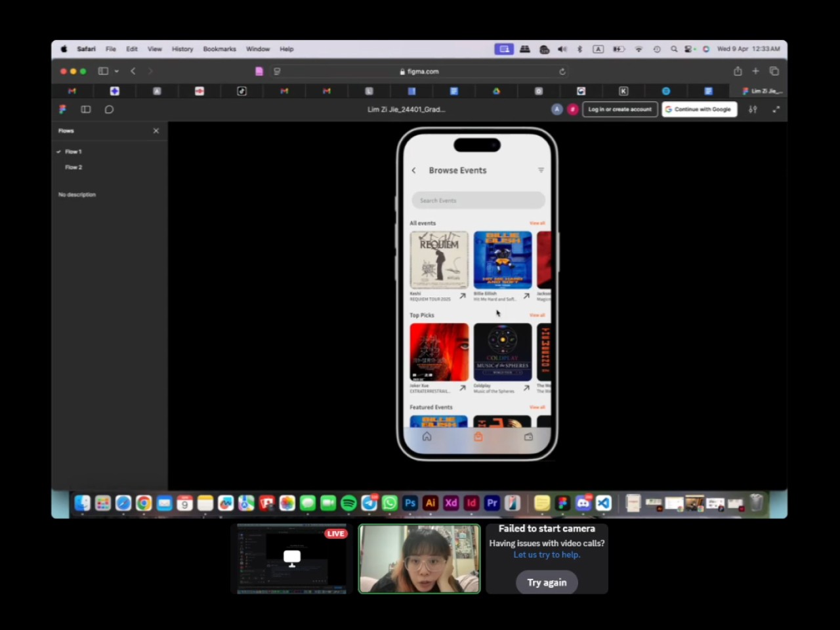Click Try again for camera
The width and height of the screenshot is (840, 630).
point(547,583)
